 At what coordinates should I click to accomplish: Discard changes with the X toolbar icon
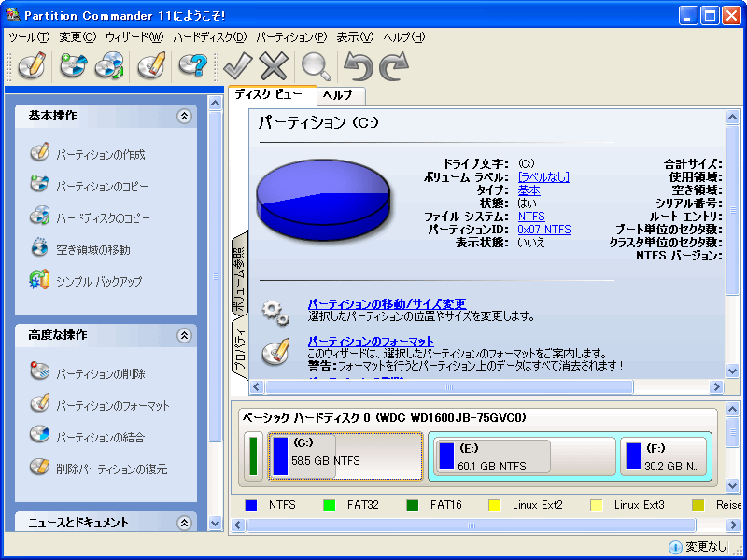coord(274,65)
